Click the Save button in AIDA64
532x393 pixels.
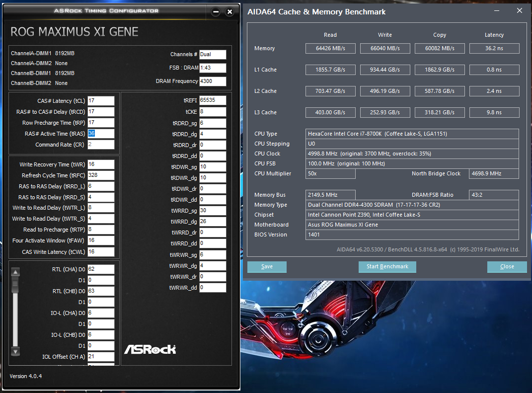(267, 267)
